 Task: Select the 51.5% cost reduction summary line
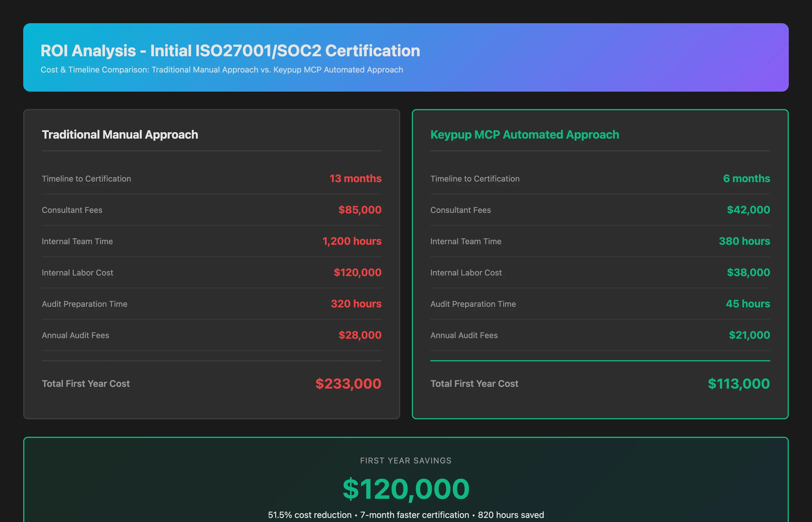click(x=406, y=515)
